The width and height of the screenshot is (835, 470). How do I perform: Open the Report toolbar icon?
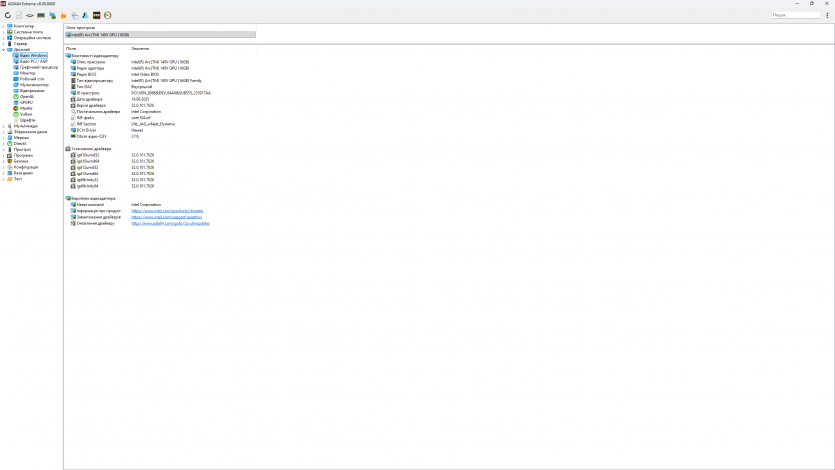coord(19,15)
